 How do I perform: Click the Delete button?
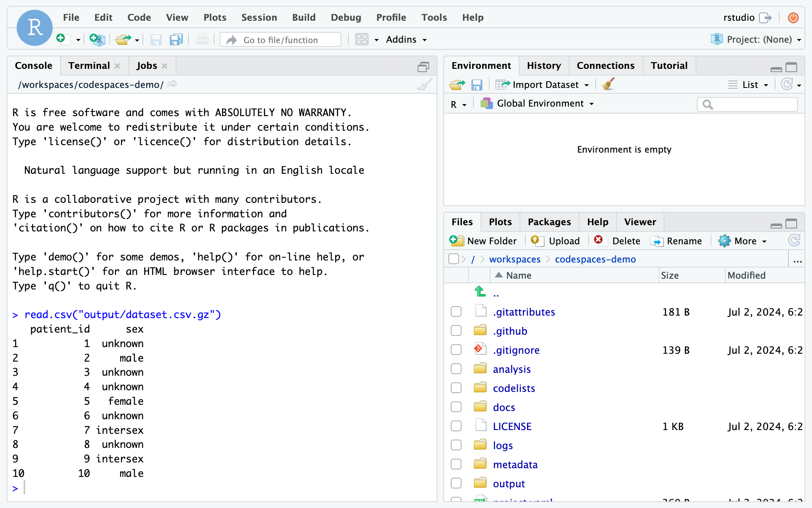click(617, 241)
